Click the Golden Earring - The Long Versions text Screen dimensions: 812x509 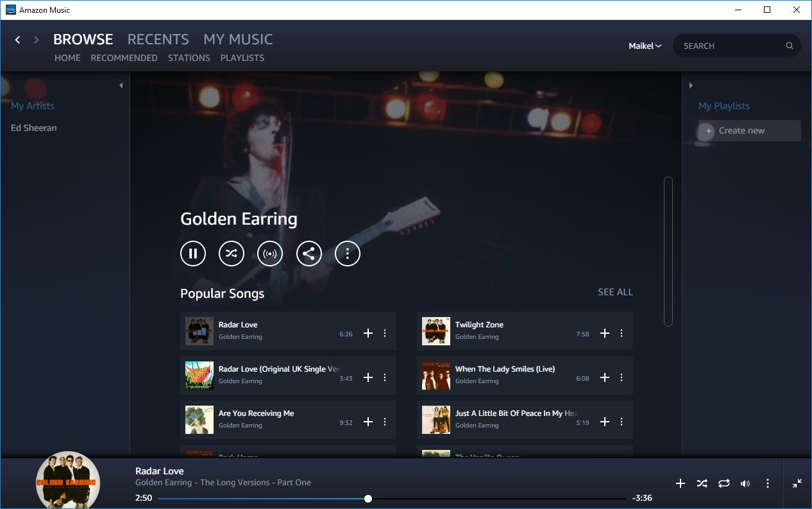[x=223, y=483]
